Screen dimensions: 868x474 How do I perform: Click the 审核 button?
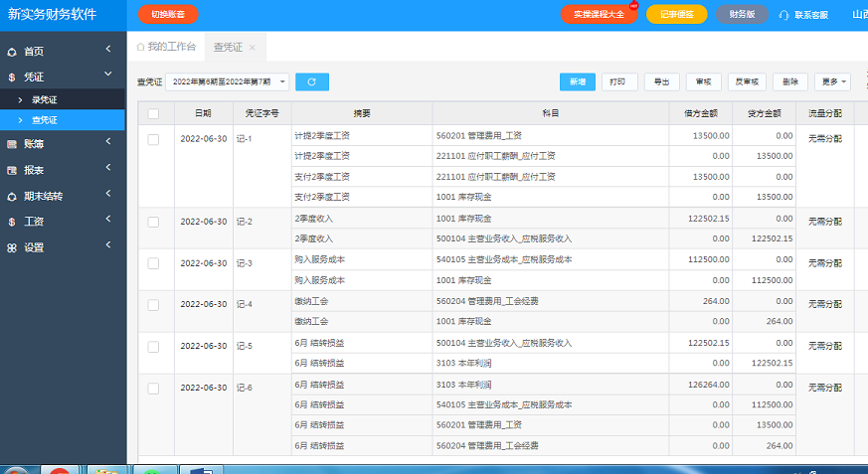coord(704,81)
